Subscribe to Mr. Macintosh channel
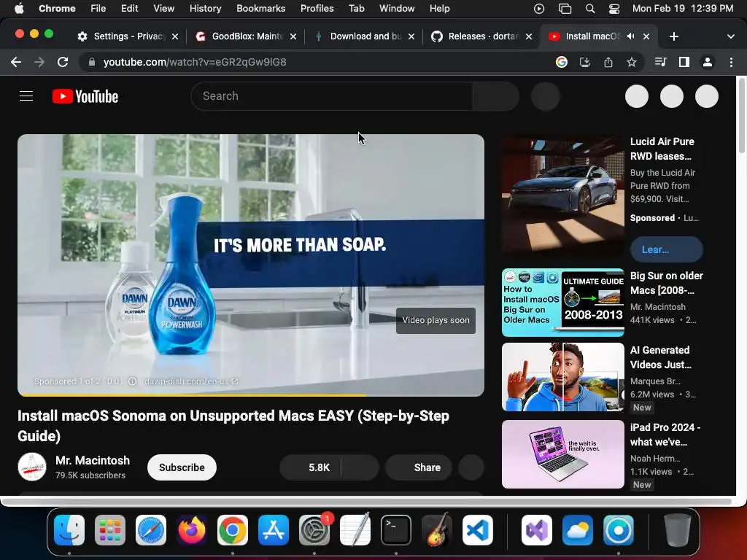The width and height of the screenshot is (747, 560). (182, 467)
